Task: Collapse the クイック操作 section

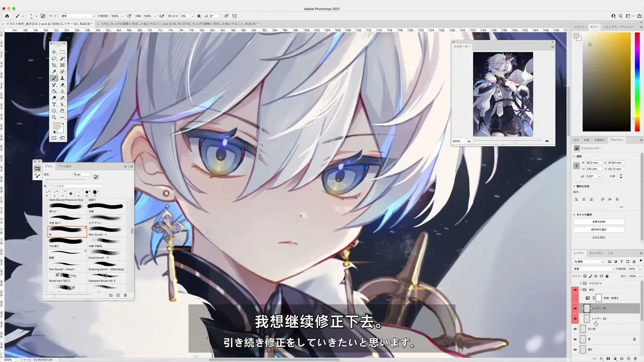Action: (x=574, y=214)
